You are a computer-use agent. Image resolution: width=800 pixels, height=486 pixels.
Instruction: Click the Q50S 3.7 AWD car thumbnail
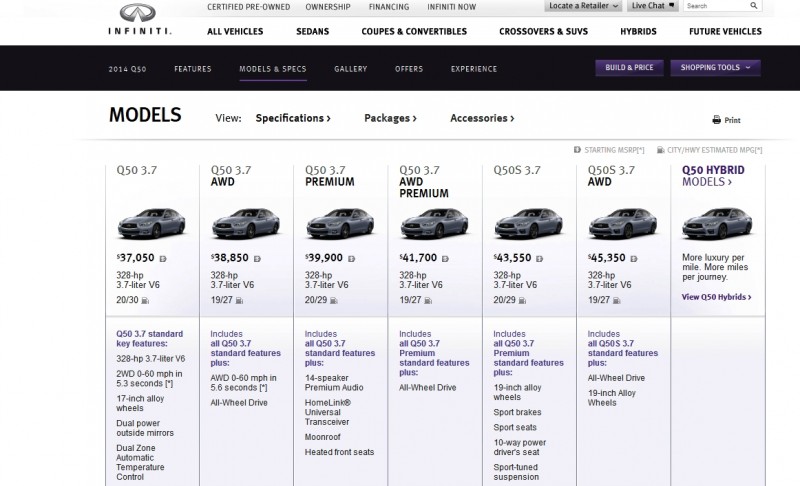tap(623, 223)
